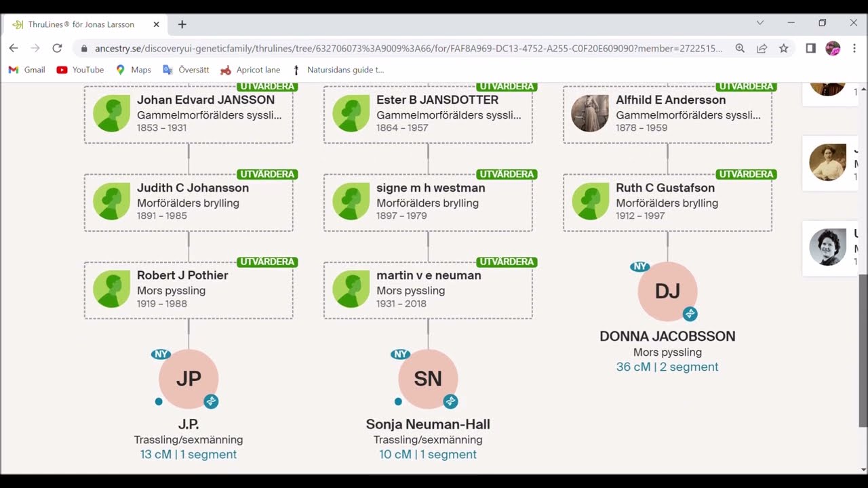Switch to ThruLines för Jonas Larsson tab
The width and height of the screenshot is (868, 488).
pyautogui.click(x=80, y=24)
